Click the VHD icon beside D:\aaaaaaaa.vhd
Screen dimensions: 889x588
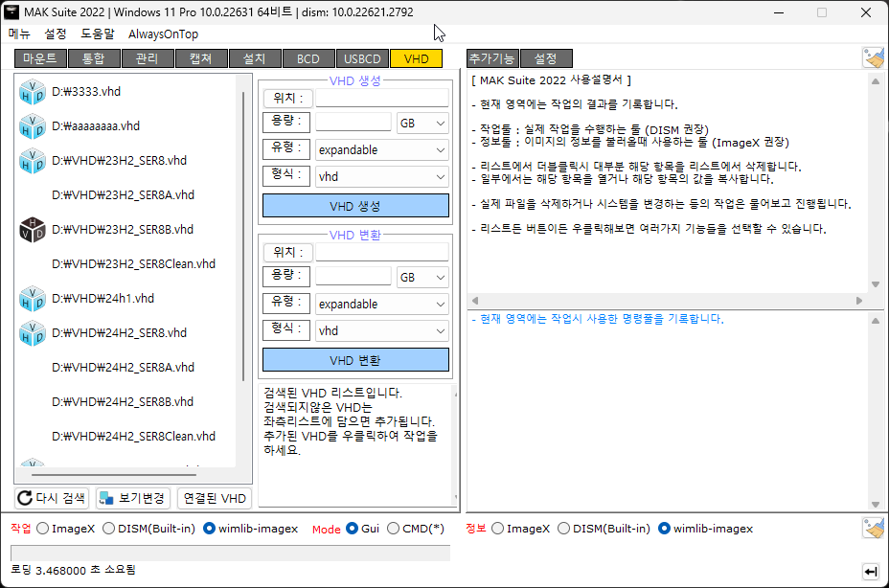click(32, 126)
